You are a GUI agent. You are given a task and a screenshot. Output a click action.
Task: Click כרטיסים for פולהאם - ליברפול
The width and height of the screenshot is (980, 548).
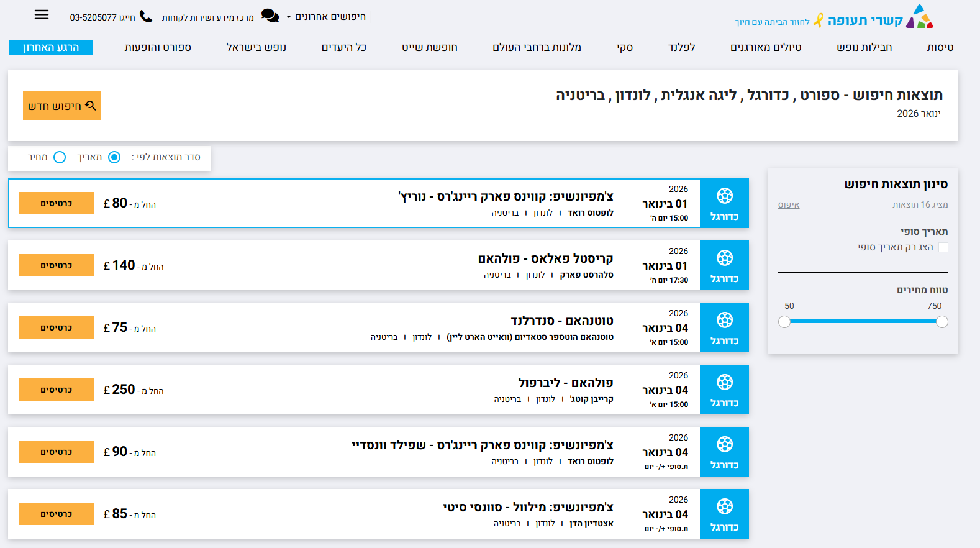click(x=57, y=390)
